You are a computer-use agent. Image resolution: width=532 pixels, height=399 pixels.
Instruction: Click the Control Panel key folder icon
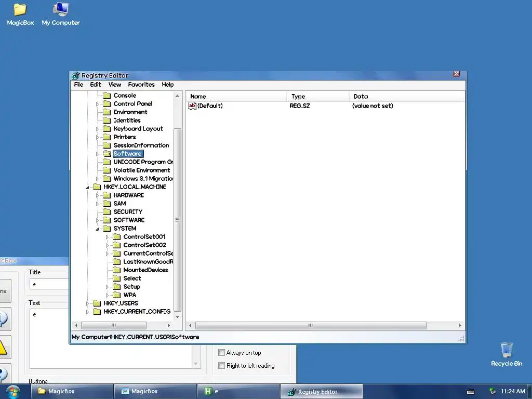pyautogui.click(x=107, y=104)
